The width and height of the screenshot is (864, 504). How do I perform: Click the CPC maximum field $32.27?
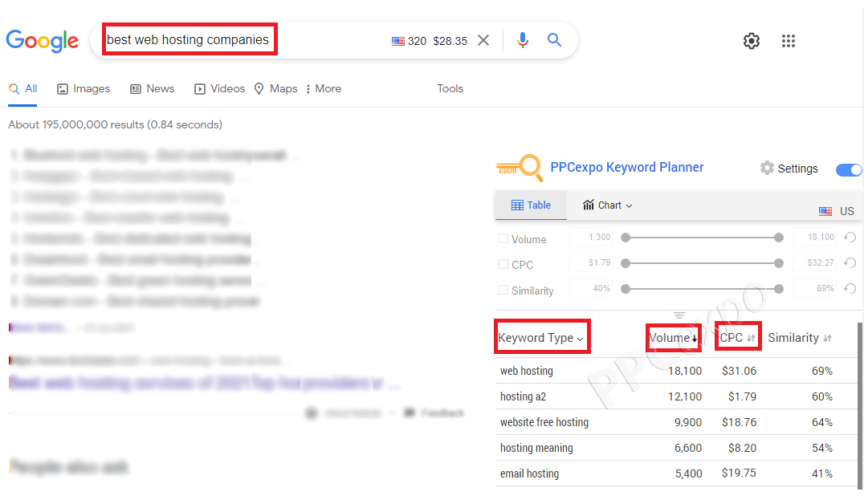(814, 262)
